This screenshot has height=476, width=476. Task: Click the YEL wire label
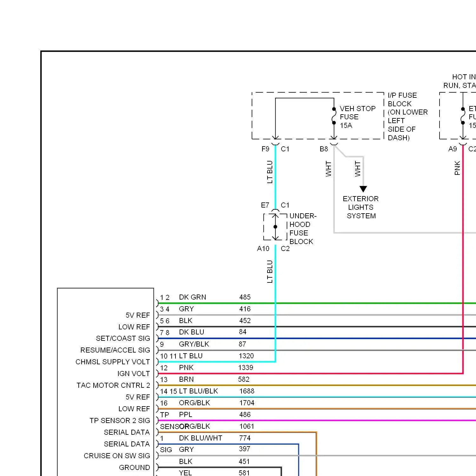pyautogui.click(x=185, y=473)
